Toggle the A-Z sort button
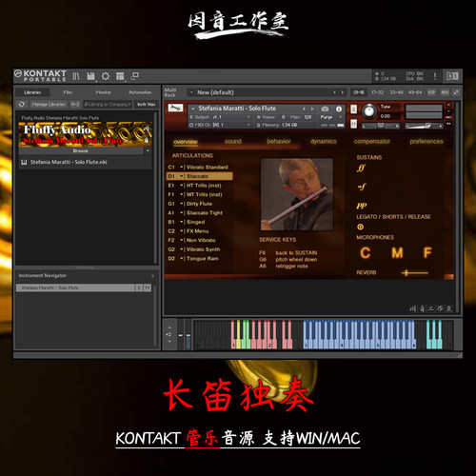 coord(75,104)
